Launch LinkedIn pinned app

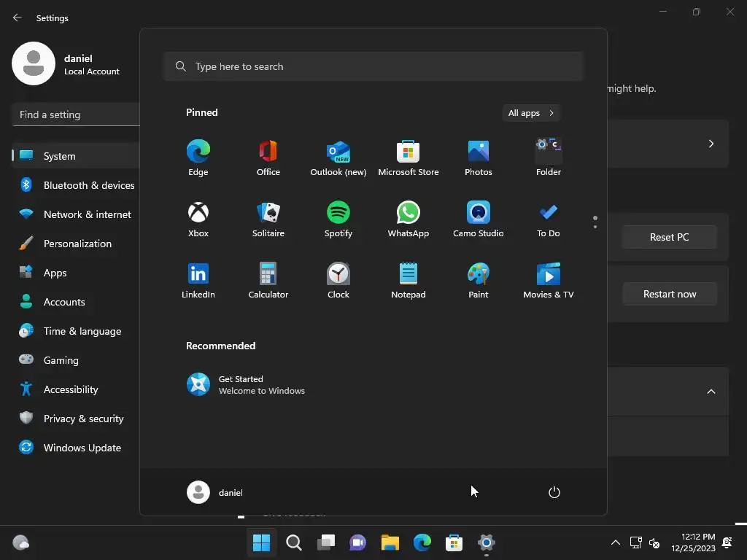(198, 281)
